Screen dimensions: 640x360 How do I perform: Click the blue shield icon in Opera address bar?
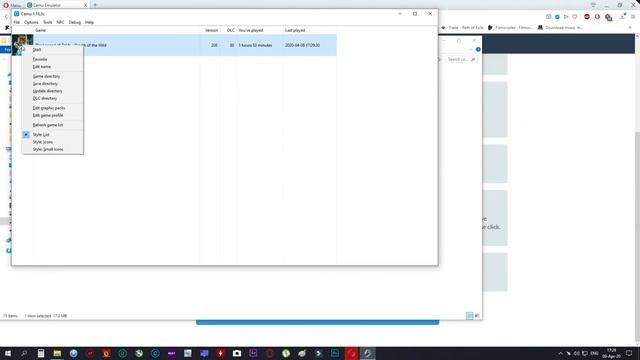[557, 17]
